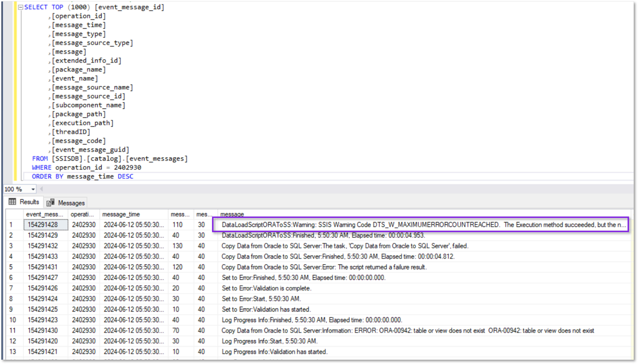Click [event_message_guid] in the column list
The image size is (638, 364).
[x=90, y=150]
